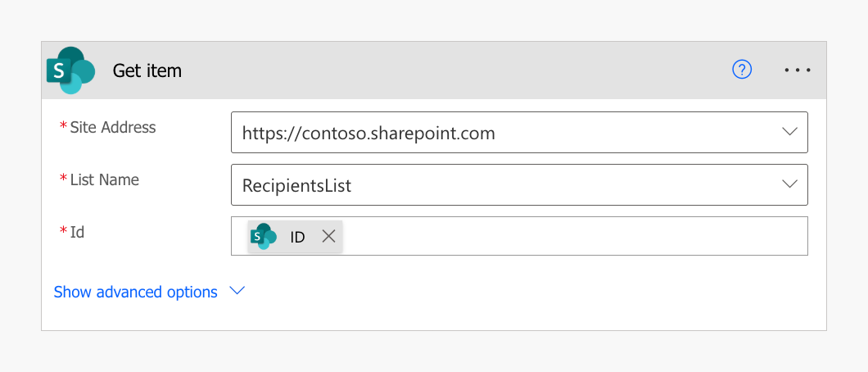Click the RecipientsList value in List Name
Viewport: 868px width, 372px height.
coord(296,185)
